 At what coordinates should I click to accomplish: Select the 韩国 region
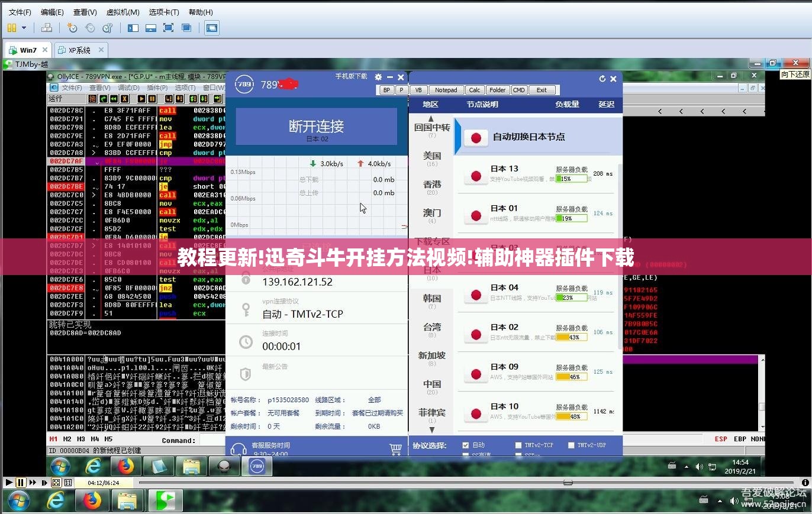pyautogui.click(x=431, y=301)
